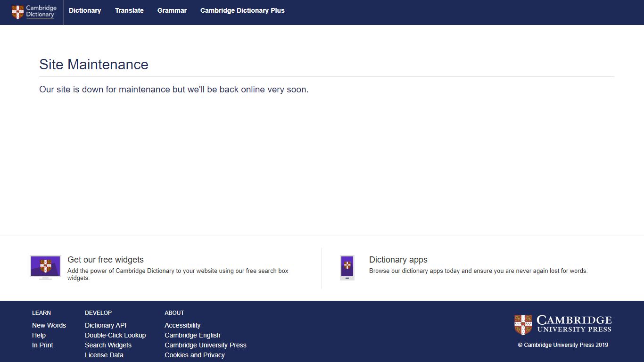This screenshot has width=644, height=362.
Task: Click the Cambridge Dictionary logo in header
Action: pyautogui.click(x=34, y=12)
